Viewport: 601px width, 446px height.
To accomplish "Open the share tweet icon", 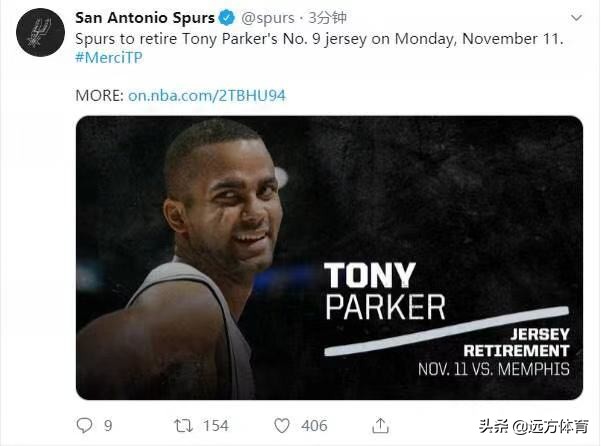I will coord(380,425).
